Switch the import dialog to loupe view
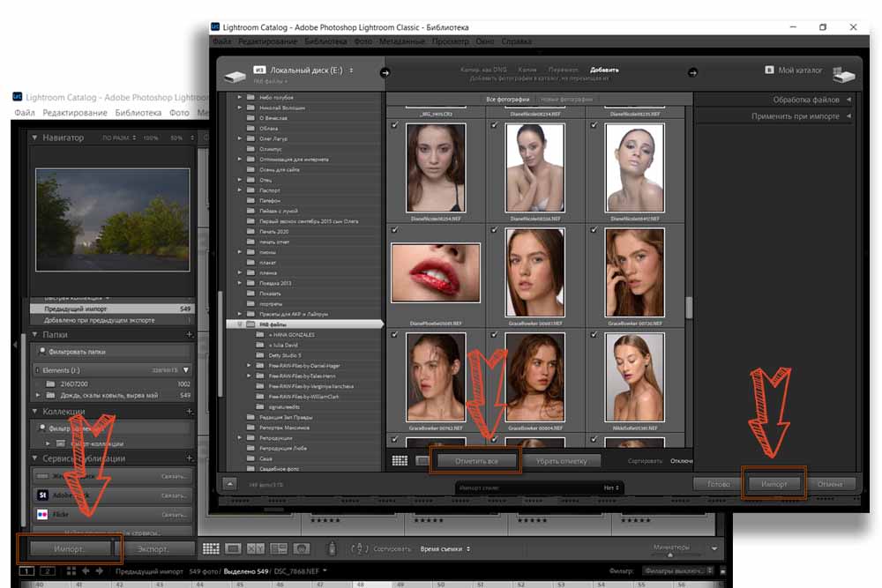Screen dimensions: 882x588 [x=422, y=461]
